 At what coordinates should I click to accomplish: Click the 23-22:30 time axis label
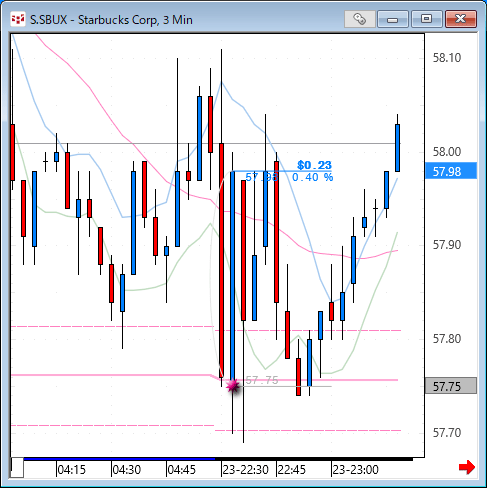246,470
